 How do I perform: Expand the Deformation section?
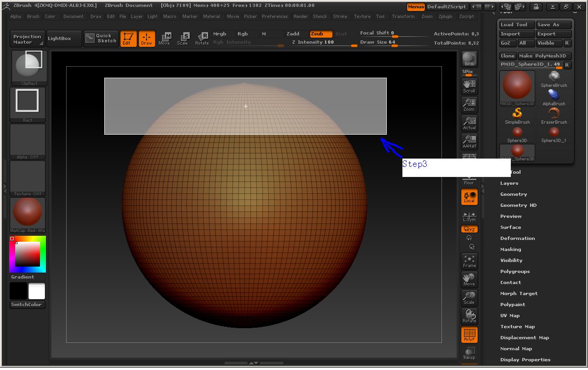[x=517, y=239]
